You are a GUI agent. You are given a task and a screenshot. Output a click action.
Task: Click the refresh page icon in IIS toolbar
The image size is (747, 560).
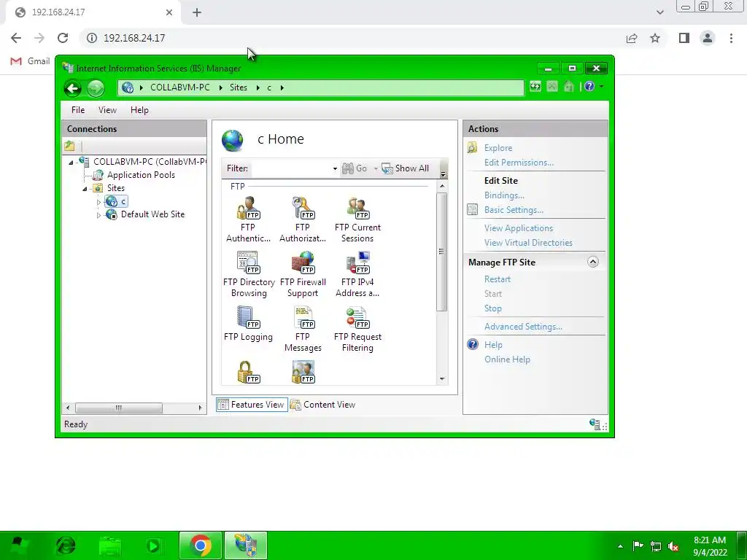[535, 87]
